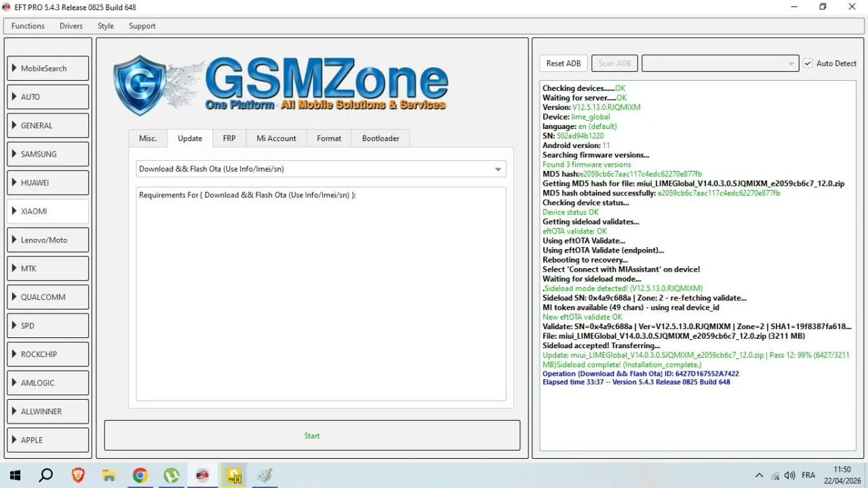Open Brave browser from the taskbar
The height and width of the screenshot is (488, 868).
coord(78,475)
